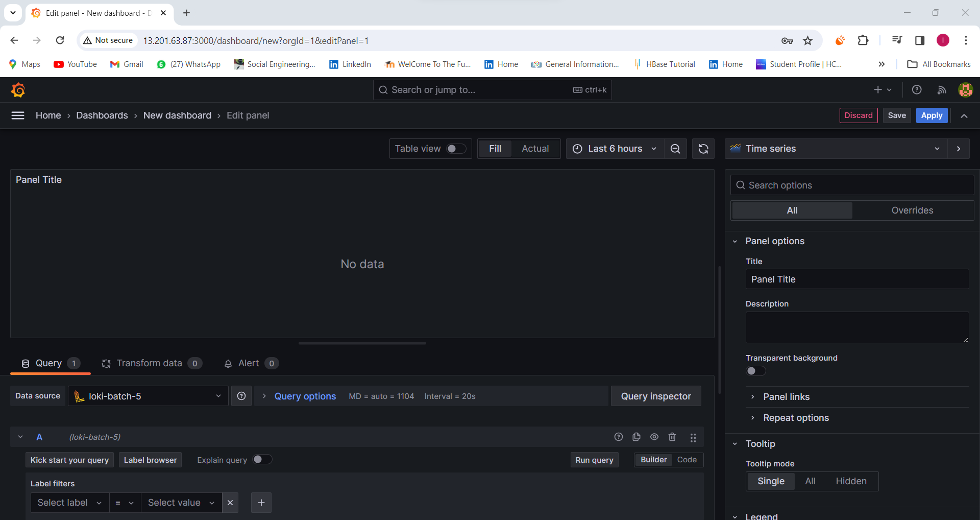The width and height of the screenshot is (980, 520).
Task: Click the Apply button
Action: pyautogui.click(x=932, y=115)
